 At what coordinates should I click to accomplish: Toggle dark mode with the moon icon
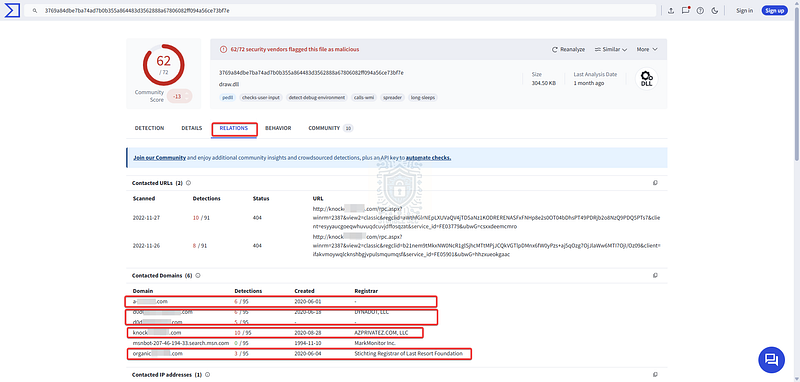click(x=714, y=10)
